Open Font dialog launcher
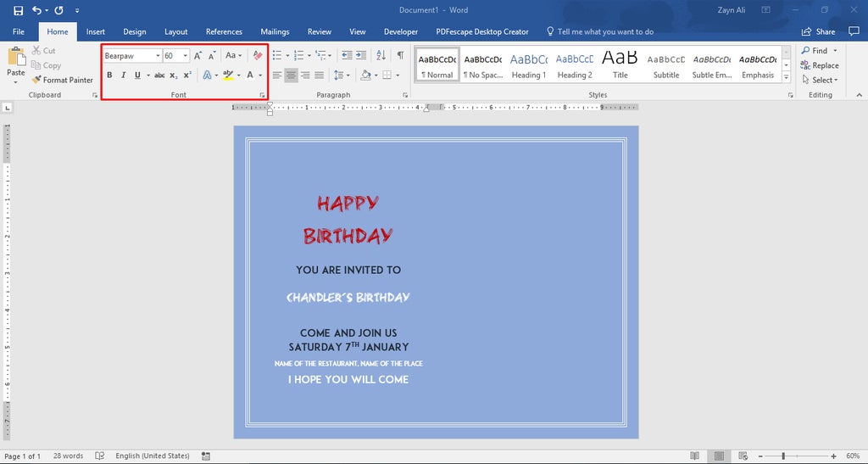This screenshot has width=868, height=464. click(x=263, y=95)
